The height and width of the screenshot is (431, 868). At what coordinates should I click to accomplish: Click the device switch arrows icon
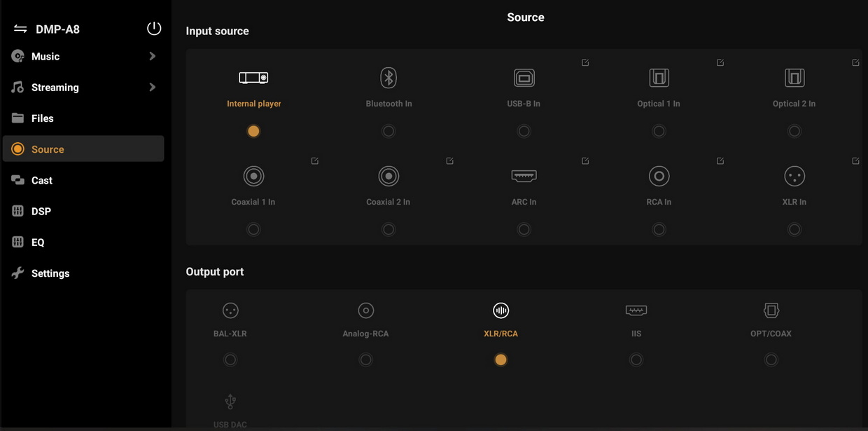[20, 29]
